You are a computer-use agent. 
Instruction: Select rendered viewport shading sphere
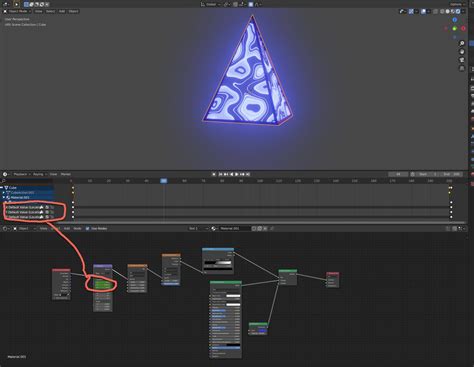coord(458,11)
